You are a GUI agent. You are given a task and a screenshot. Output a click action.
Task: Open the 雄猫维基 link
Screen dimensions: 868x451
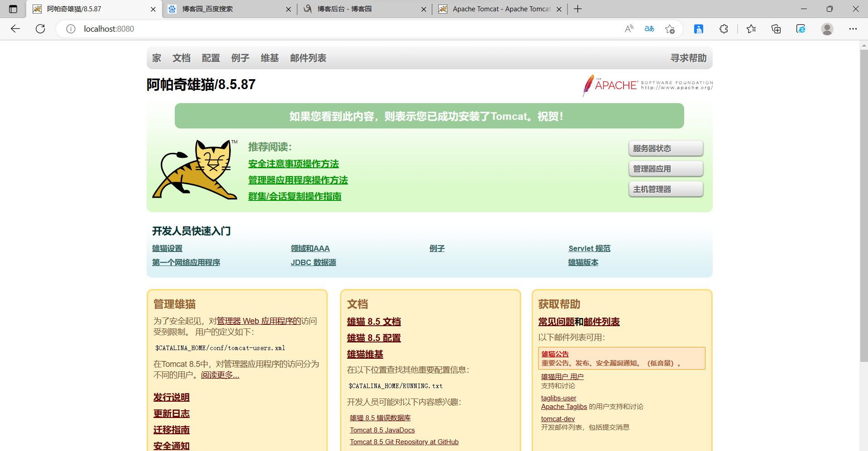coord(365,354)
